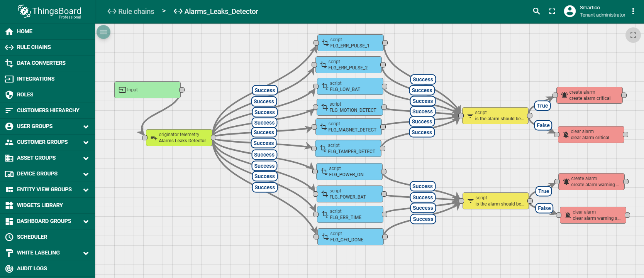Screen dimensions: 644x278
Task: Click the Scheduler clock icon in sidebar
Action: click(9, 237)
